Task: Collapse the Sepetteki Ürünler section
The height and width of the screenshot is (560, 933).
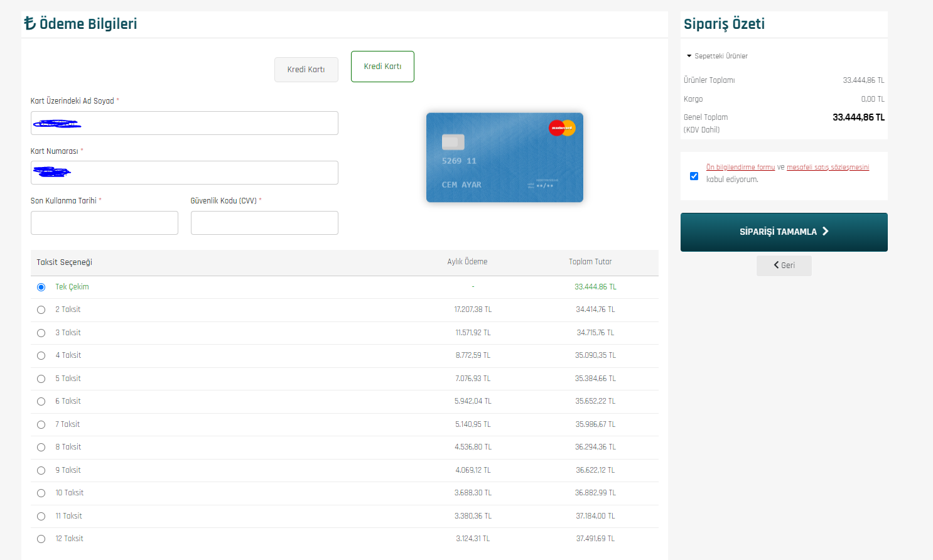Action: [717, 56]
